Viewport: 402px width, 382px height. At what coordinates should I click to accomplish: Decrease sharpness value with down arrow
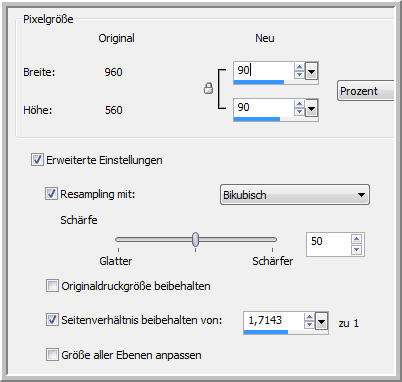pyautogui.click(x=356, y=250)
